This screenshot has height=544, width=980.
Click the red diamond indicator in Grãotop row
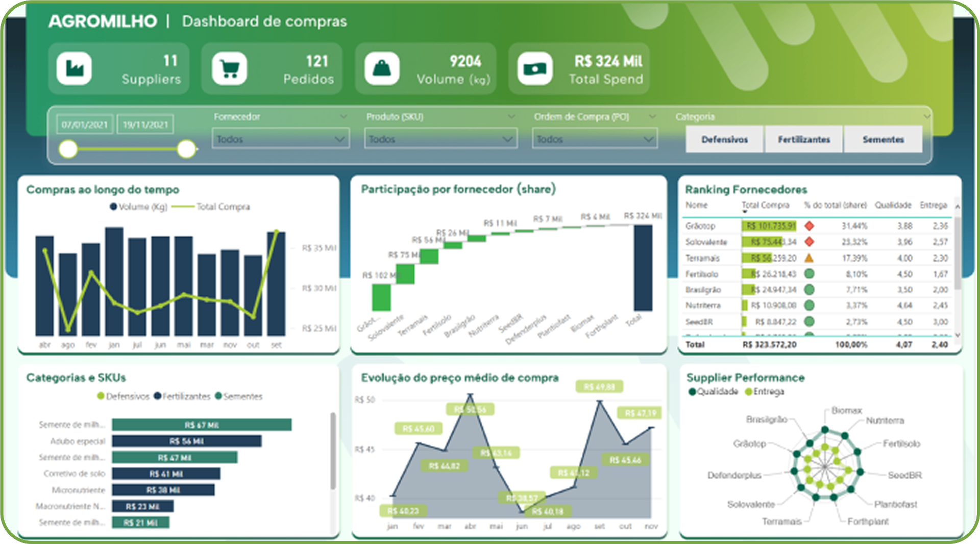tap(809, 226)
